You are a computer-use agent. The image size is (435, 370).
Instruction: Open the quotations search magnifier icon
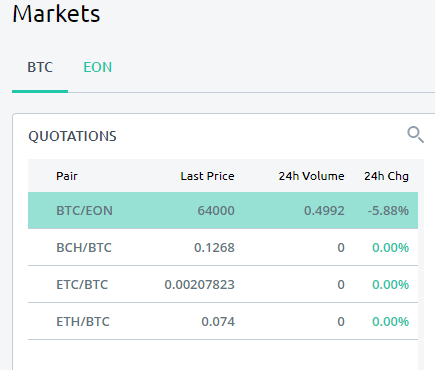coord(416,135)
